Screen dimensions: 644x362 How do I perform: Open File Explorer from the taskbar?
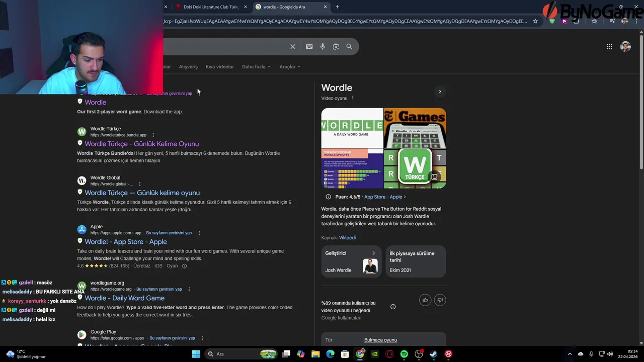coord(315,354)
